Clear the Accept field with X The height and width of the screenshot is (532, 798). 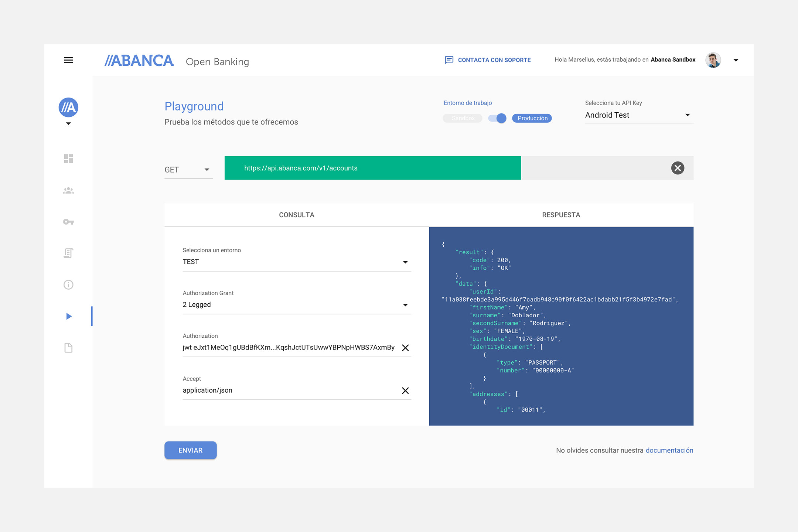(405, 391)
